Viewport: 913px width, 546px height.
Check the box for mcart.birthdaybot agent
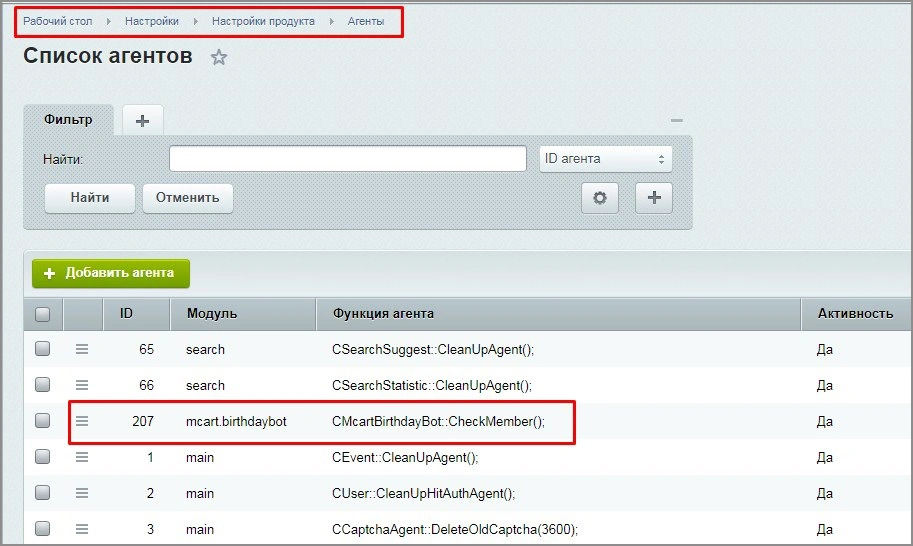(x=43, y=421)
